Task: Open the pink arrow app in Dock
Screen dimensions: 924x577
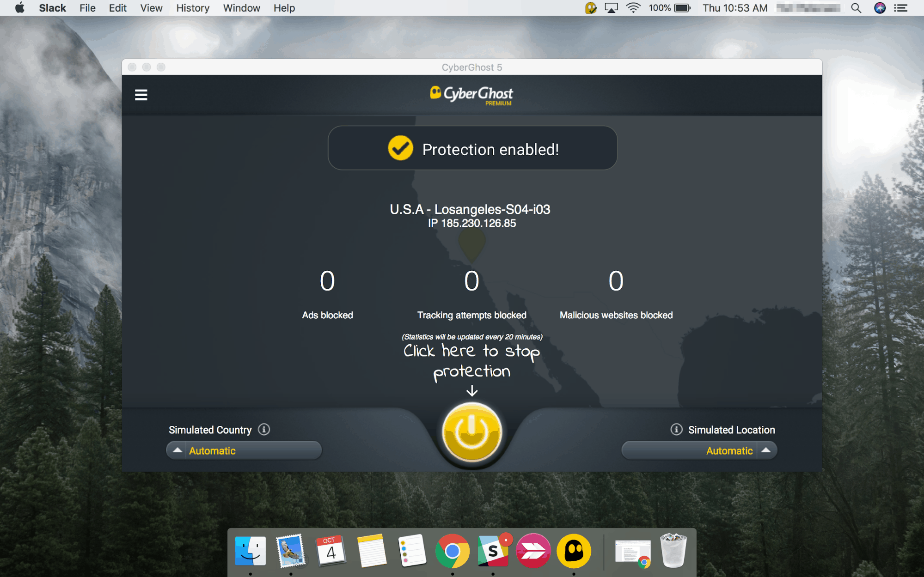Action: point(533,551)
